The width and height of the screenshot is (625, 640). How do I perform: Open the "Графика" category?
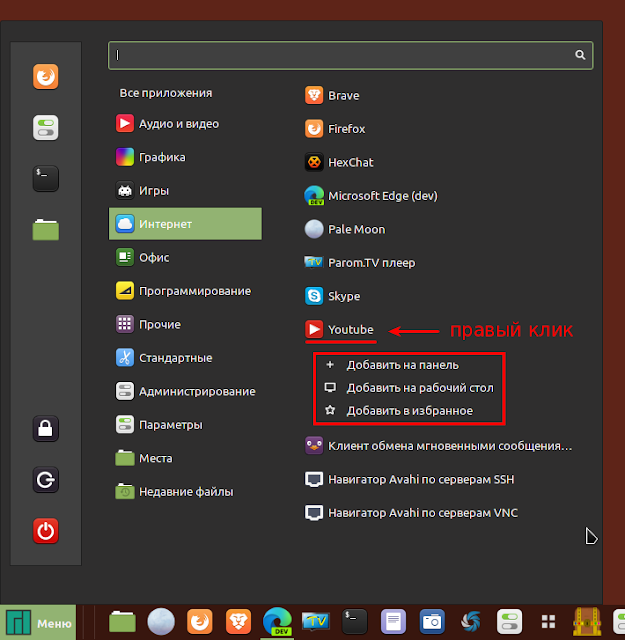click(x=185, y=157)
